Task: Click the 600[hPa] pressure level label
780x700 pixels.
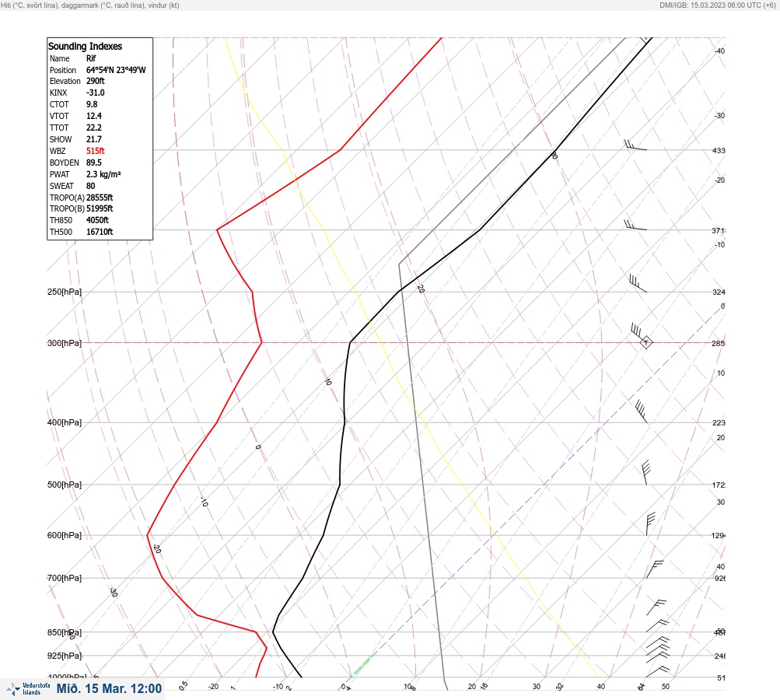Action: 65,535
